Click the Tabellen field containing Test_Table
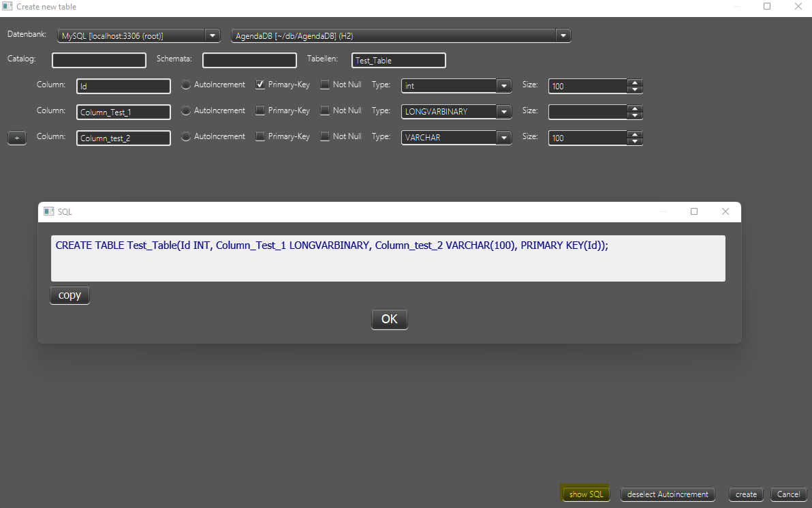Screen dimensions: 812x508 [x=399, y=60]
